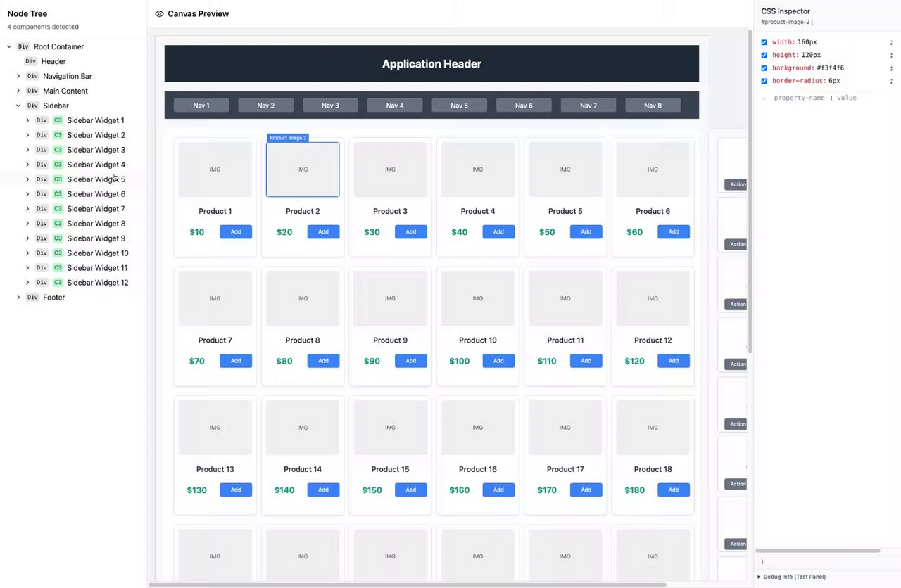Click the Product Image 2 selection label
Viewport: 901px width, 588px height.
click(288, 138)
